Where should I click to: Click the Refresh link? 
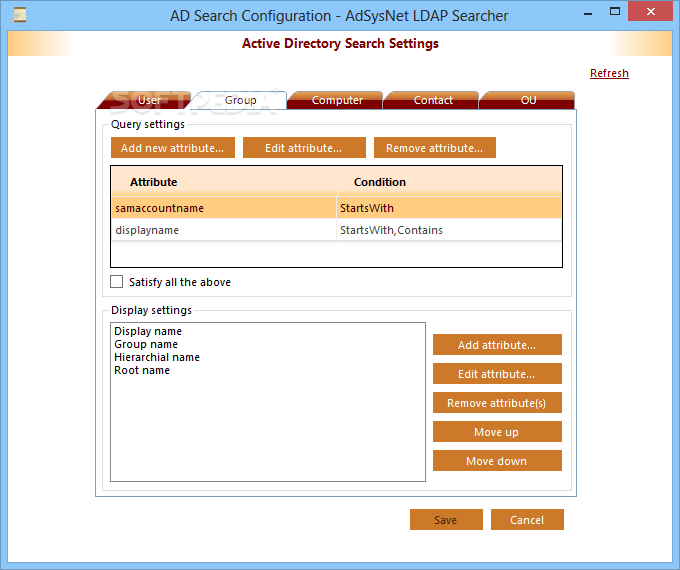click(609, 73)
